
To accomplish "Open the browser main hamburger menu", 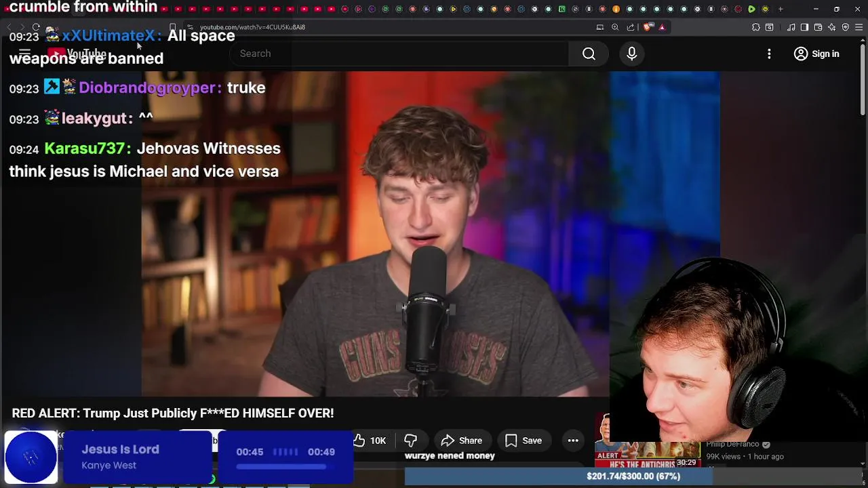I will (x=859, y=27).
